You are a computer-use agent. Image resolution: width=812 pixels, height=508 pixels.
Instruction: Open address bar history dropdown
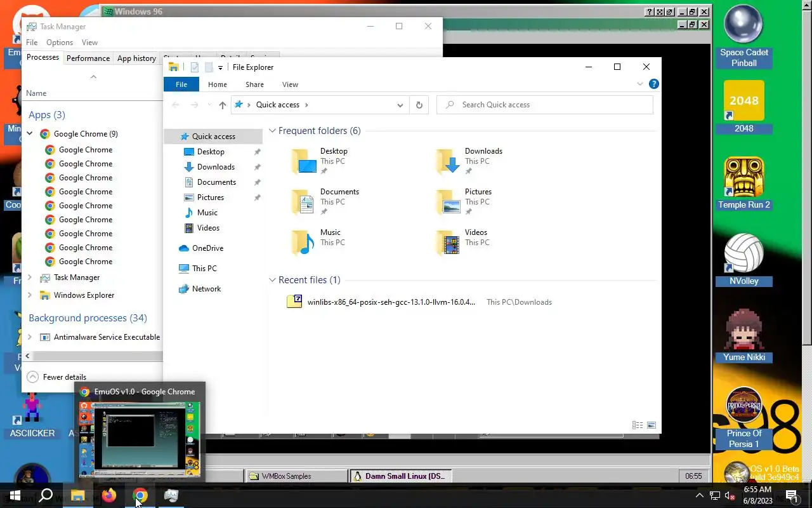pyautogui.click(x=400, y=105)
